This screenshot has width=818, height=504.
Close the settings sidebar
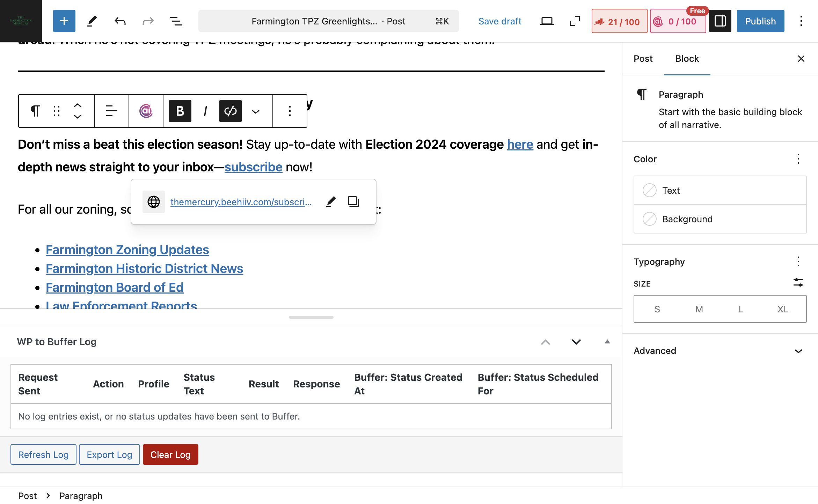tap(801, 59)
